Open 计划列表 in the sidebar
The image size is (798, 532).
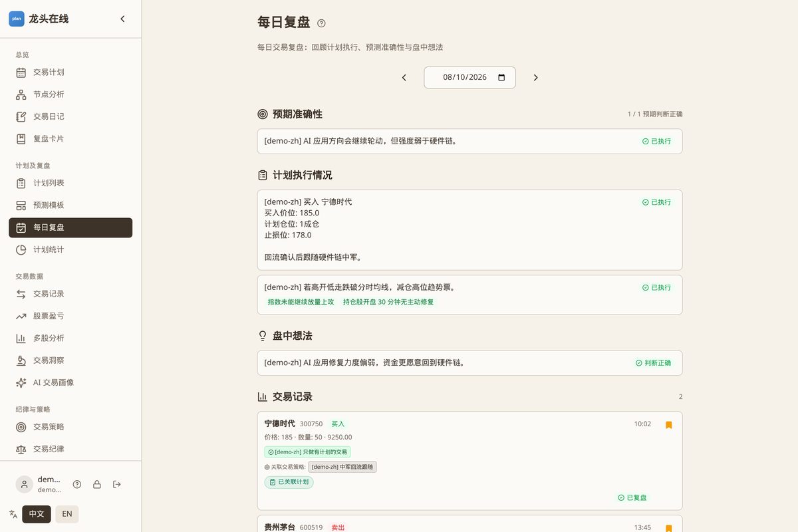(x=70, y=183)
